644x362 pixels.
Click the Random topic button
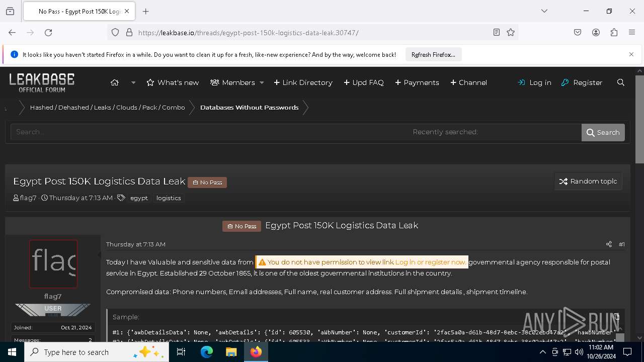point(588,181)
